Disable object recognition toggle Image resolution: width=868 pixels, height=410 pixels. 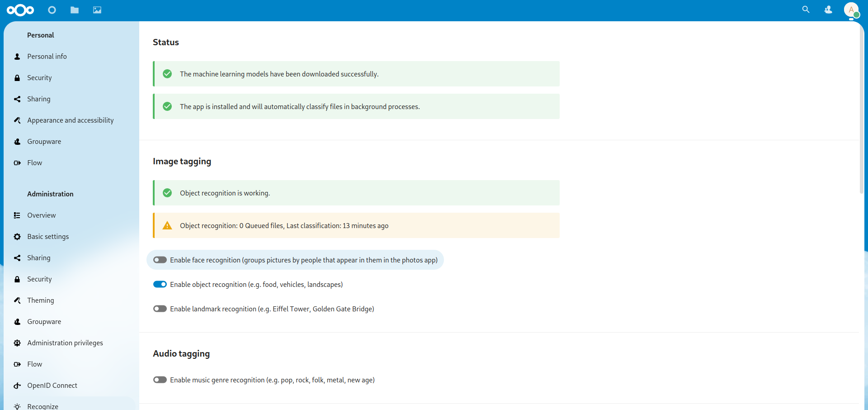pos(160,284)
